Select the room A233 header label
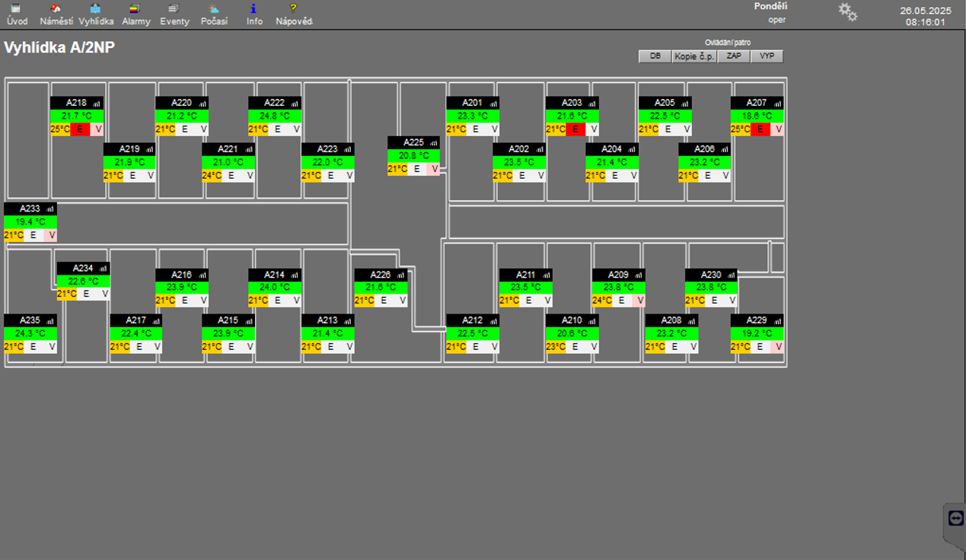Screen dimensions: 966x560 point(30,208)
